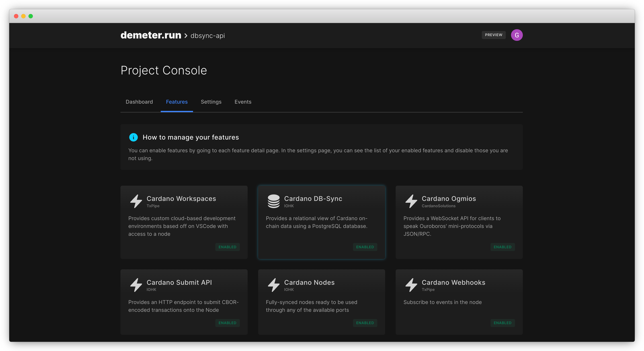Click the Cardano Workspaces lightning bolt icon
Viewport: 644px width, 351px height.
point(136,201)
